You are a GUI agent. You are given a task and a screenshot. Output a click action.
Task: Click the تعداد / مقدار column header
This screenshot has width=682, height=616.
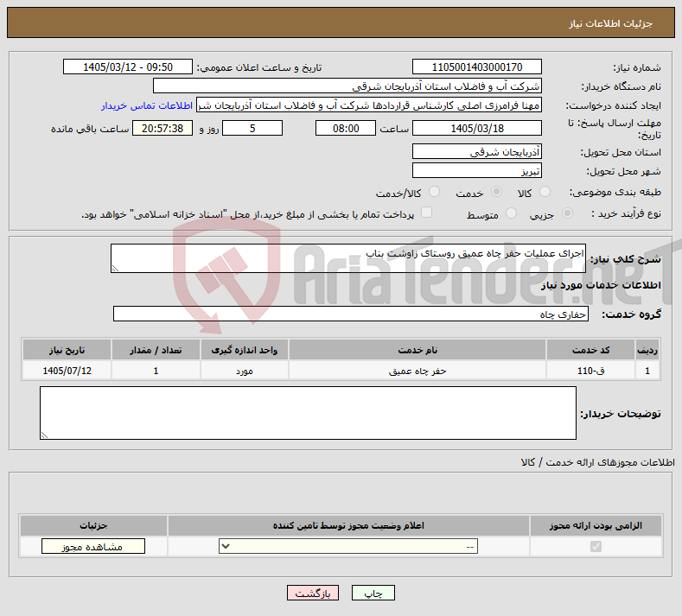pyautogui.click(x=156, y=350)
